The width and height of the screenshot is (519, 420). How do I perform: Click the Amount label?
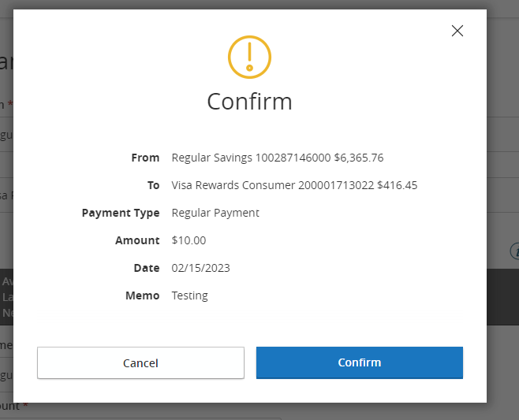pyautogui.click(x=137, y=240)
